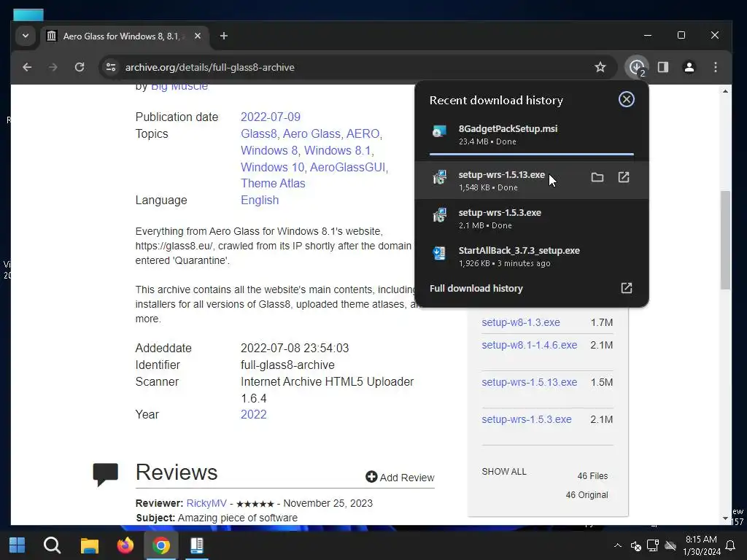Open the Glass8 topic link
747x560 pixels.
[259, 134]
